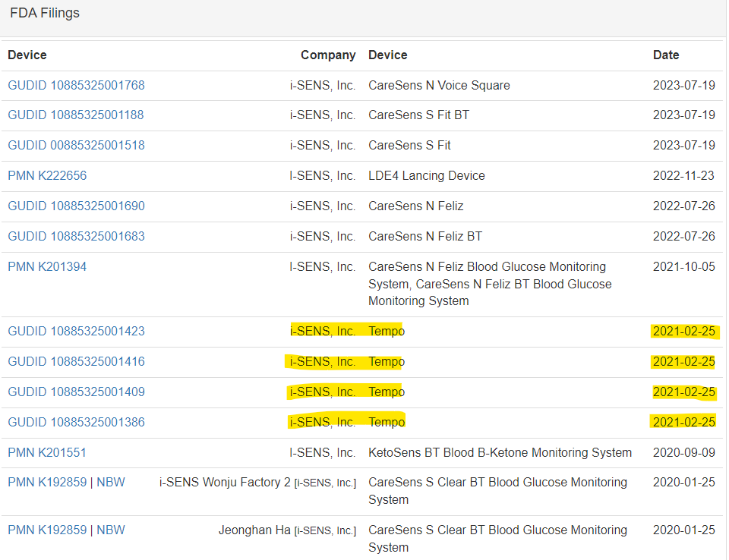Open the GUDID 10885325001768 filing link
The image size is (729, 560).
[76, 86]
